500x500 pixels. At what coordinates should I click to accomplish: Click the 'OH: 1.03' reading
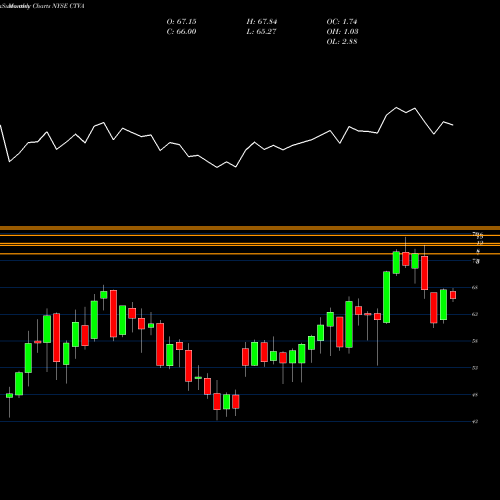point(342,32)
